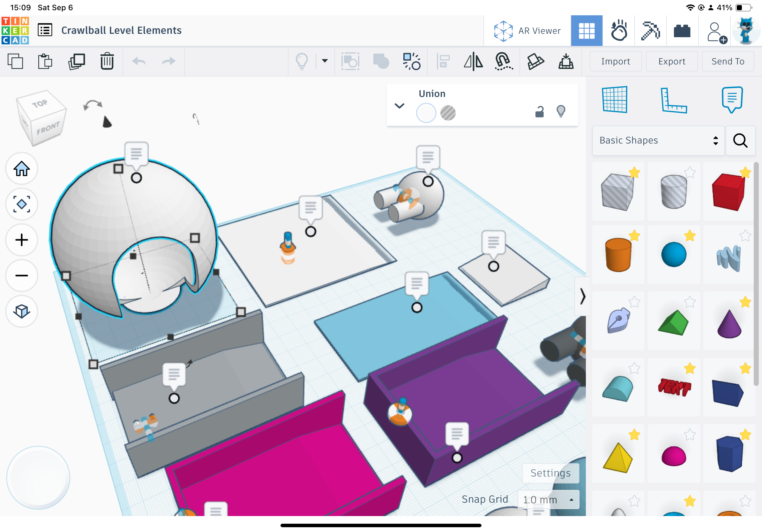The width and height of the screenshot is (762, 532).
Task: Select the Solid color swatch
Action: [x=426, y=113]
